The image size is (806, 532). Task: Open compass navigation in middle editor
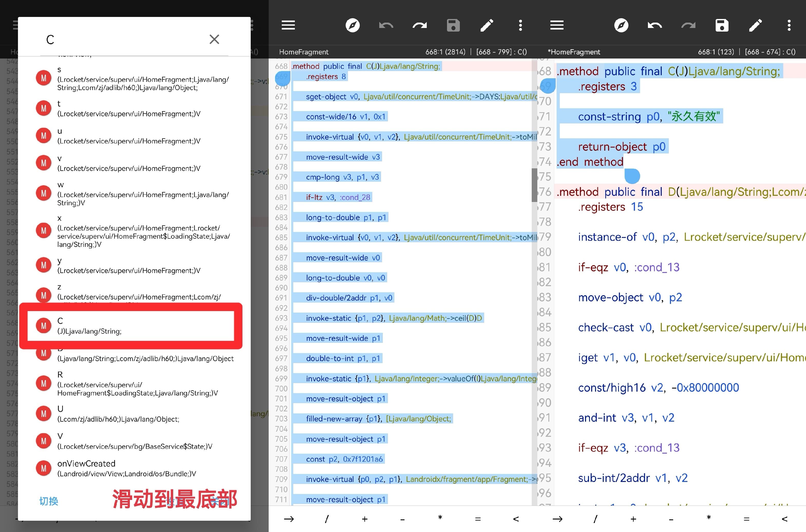pyautogui.click(x=353, y=25)
